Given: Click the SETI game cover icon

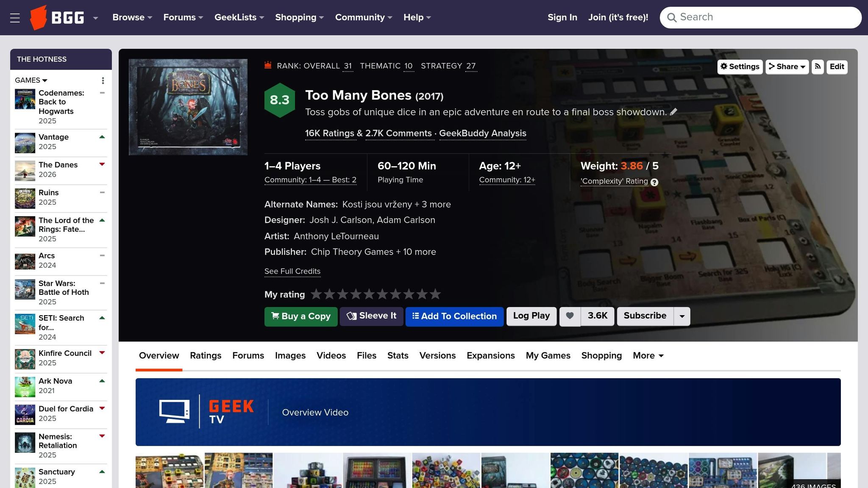Looking at the screenshot, I should [x=25, y=324].
